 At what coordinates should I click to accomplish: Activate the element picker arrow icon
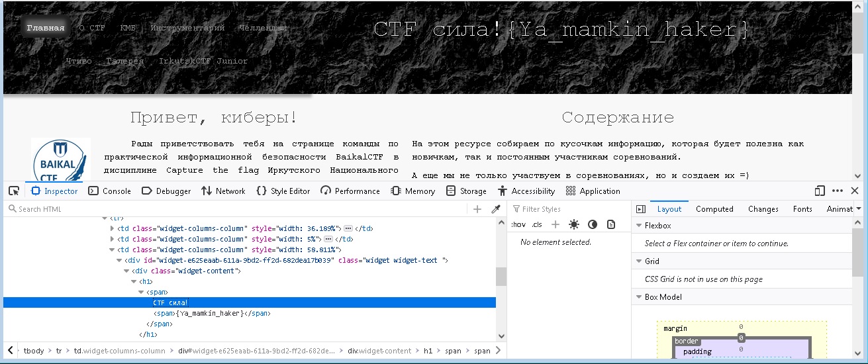[14, 191]
